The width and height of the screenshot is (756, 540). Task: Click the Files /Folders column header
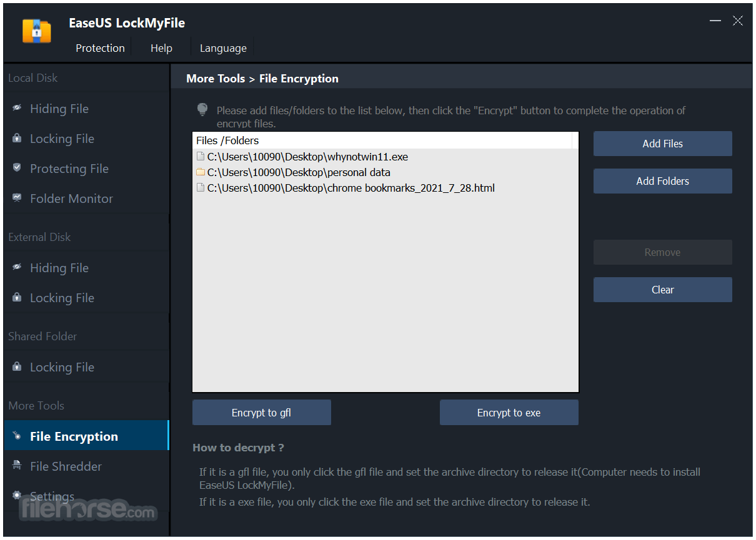pos(382,140)
